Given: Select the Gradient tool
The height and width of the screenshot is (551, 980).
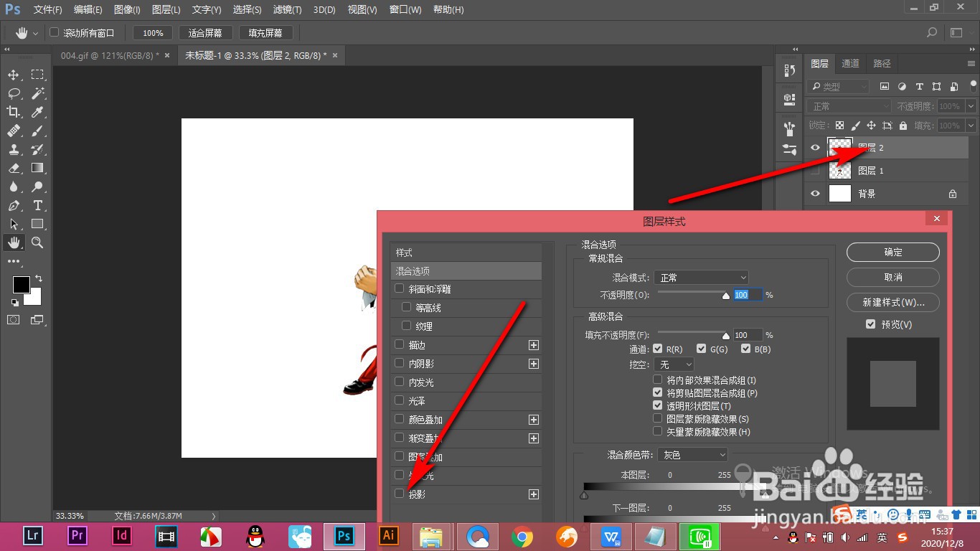Looking at the screenshot, I should 37,168.
